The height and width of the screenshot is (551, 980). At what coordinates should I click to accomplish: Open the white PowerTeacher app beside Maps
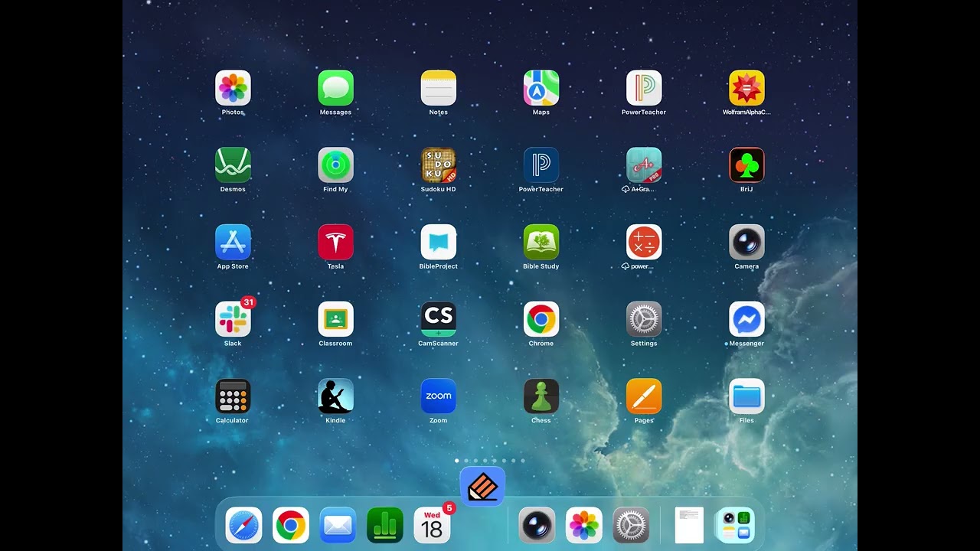point(644,88)
